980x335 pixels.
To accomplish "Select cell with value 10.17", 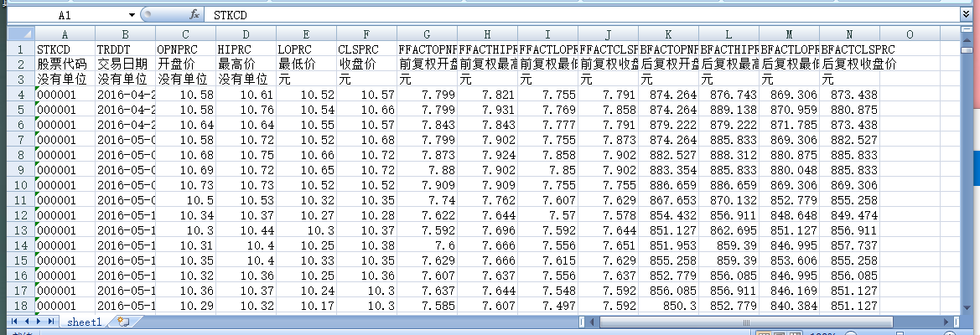I will click(x=306, y=306).
